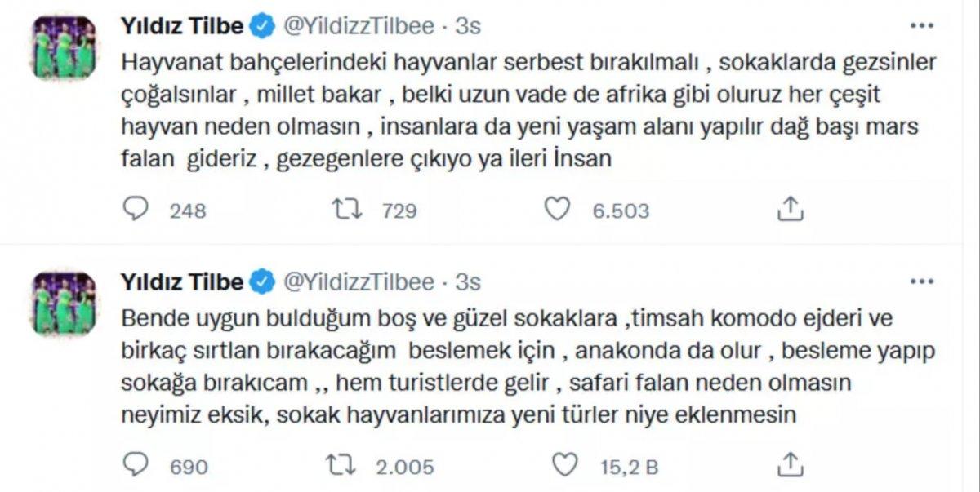Click the verified badge on the first tweet
The width and height of the screenshot is (980, 492).
(260, 24)
